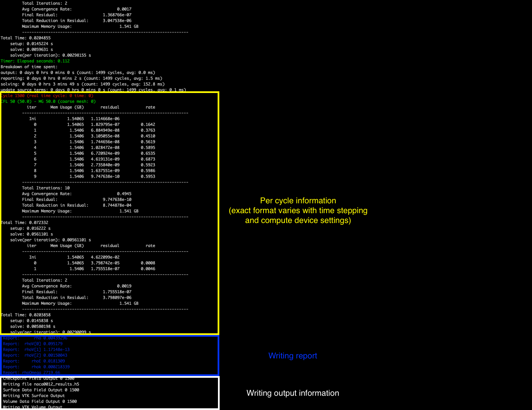The height and width of the screenshot is (410, 532).
Task: Click the red 'Cycle 1500' header line
Action: [48, 96]
